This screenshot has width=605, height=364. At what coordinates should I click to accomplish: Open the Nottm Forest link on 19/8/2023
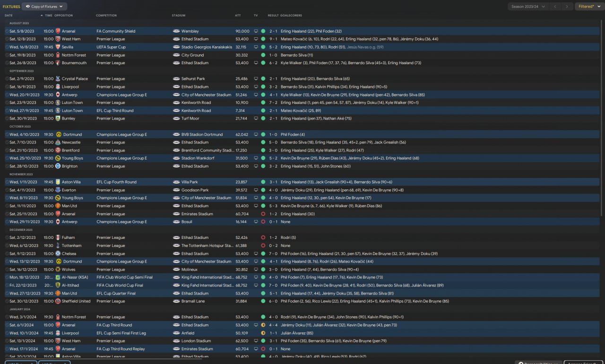click(x=74, y=55)
